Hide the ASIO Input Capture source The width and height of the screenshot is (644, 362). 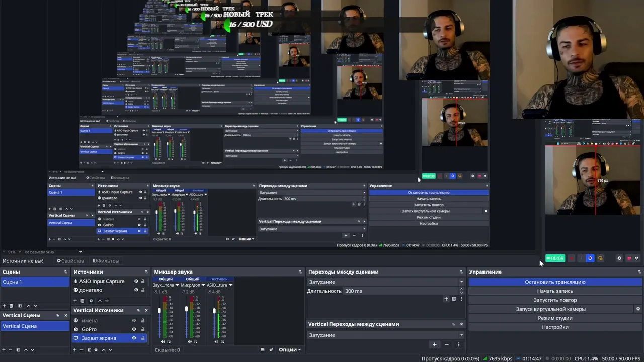tap(136, 281)
